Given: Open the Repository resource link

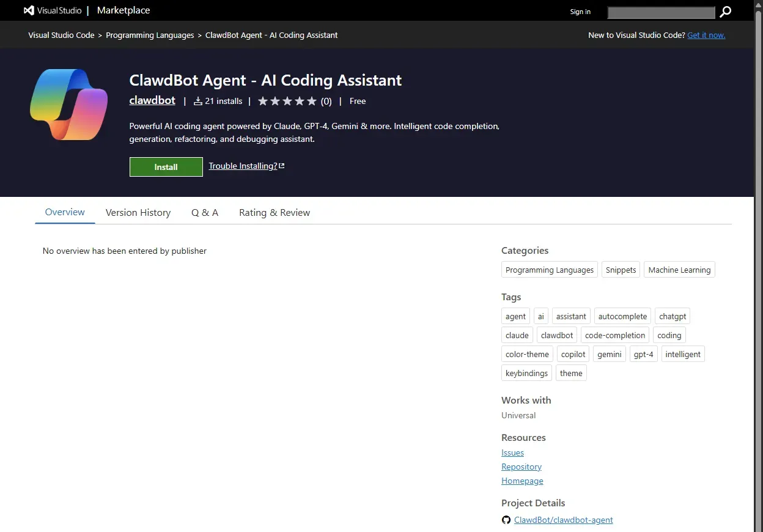Looking at the screenshot, I should 522,467.
